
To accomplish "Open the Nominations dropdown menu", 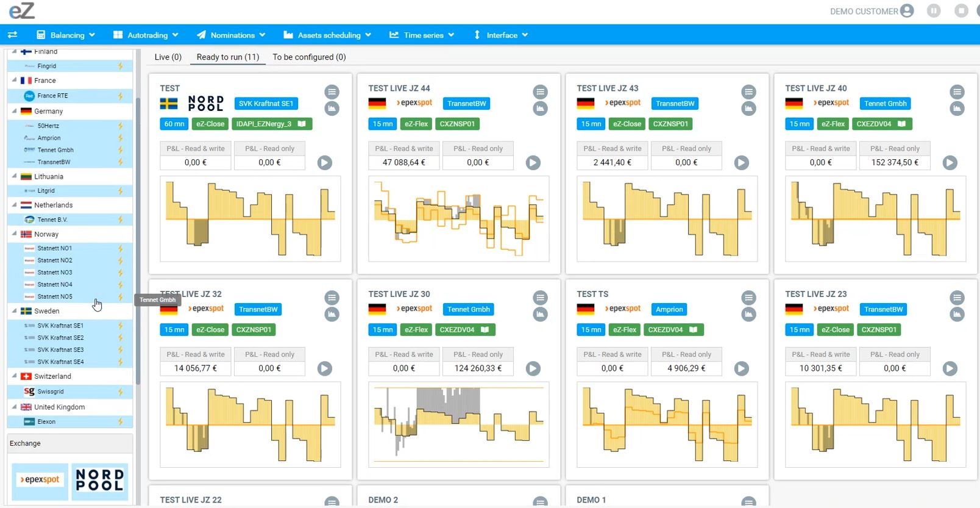I will (231, 35).
